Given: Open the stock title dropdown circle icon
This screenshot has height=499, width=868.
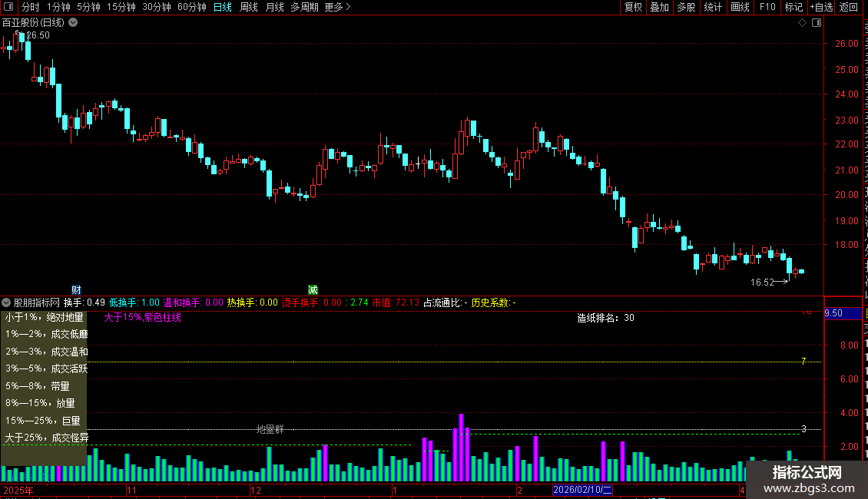Looking at the screenshot, I should 72,23.
